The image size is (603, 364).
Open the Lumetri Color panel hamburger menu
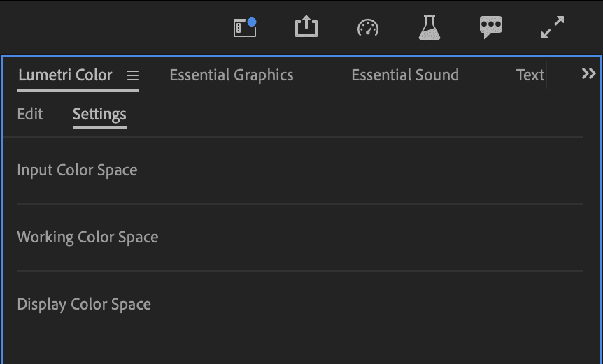133,75
